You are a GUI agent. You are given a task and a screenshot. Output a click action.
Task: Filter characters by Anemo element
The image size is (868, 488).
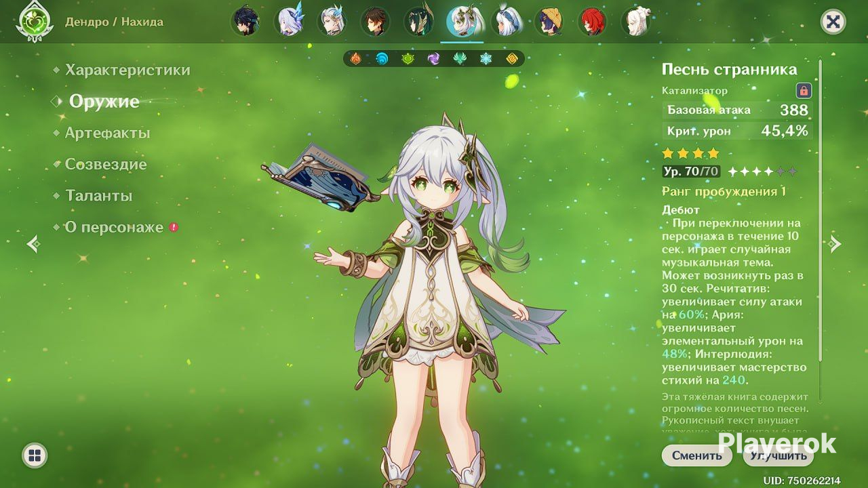[460, 59]
